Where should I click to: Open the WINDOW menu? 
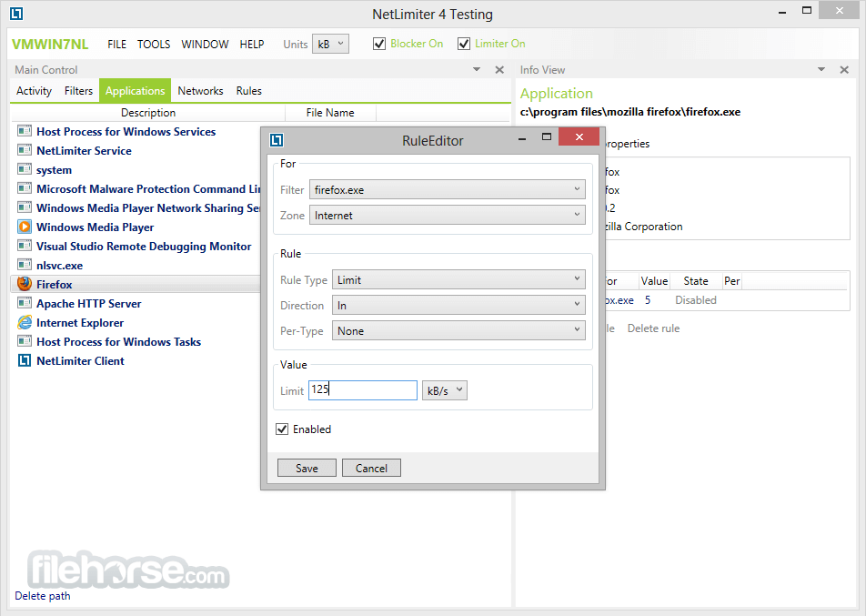205,45
